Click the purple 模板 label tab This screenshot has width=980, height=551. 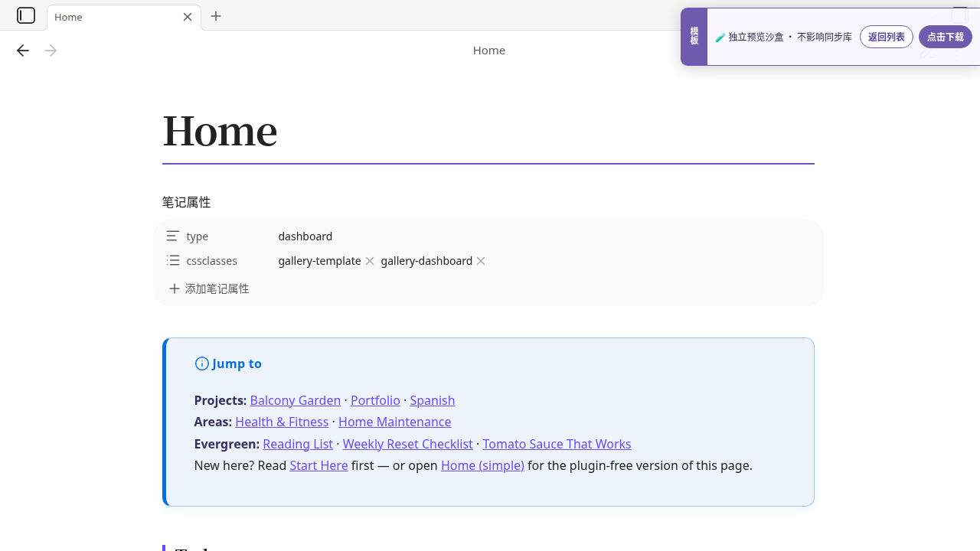click(694, 37)
